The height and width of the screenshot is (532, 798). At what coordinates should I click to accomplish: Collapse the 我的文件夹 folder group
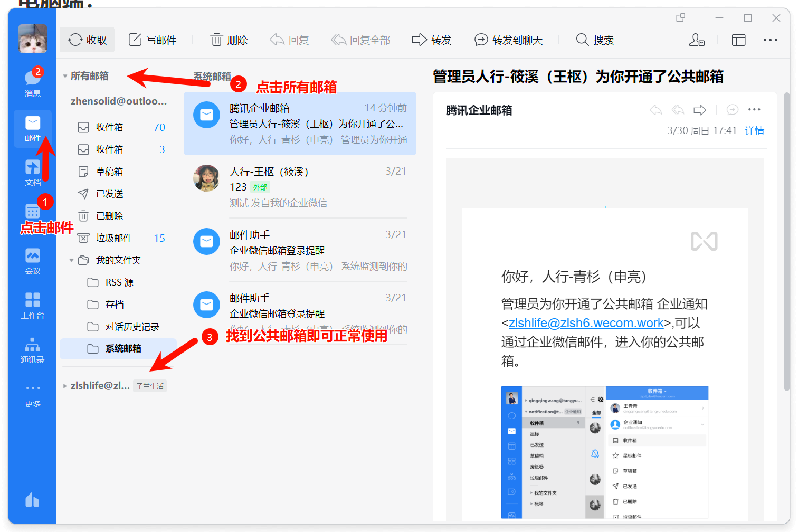point(71,260)
